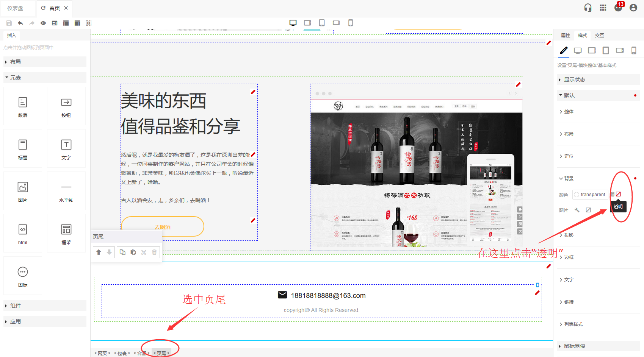Viewport: 644px width, 357px height.
Task: Click the eye preview icon in toolbar
Action: (x=43, y=23)
